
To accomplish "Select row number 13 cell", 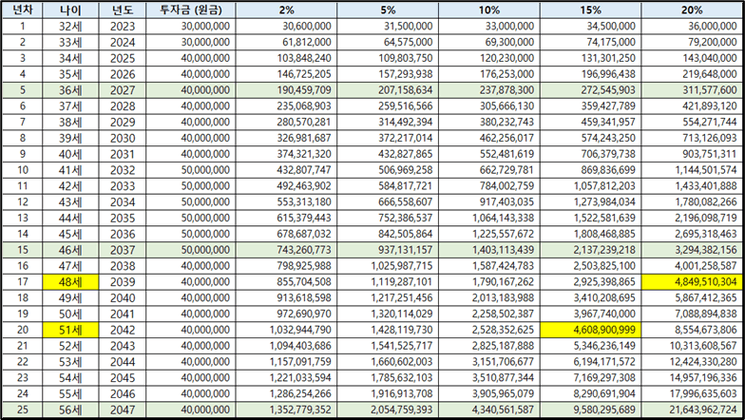I will 22,218.
